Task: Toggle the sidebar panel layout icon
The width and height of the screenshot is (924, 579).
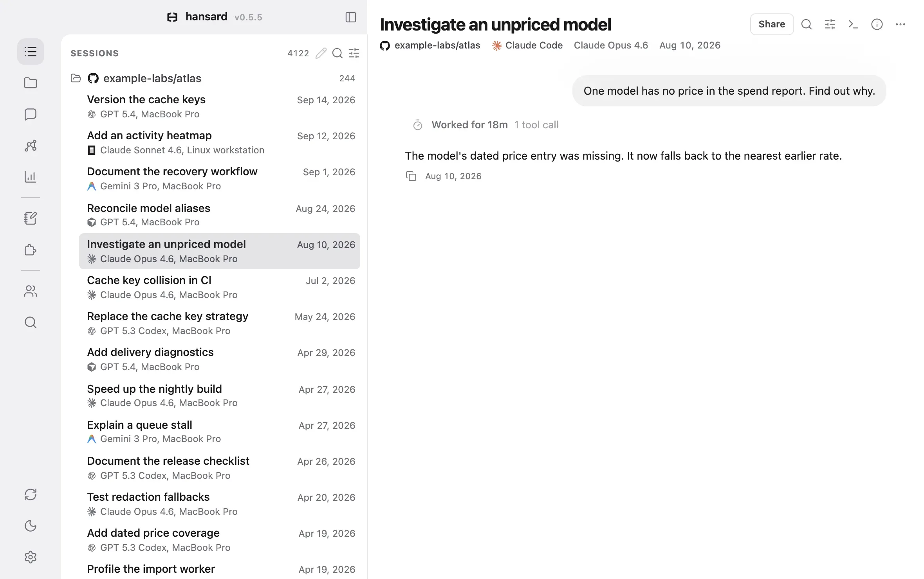Action: click(x=351, y=17)
